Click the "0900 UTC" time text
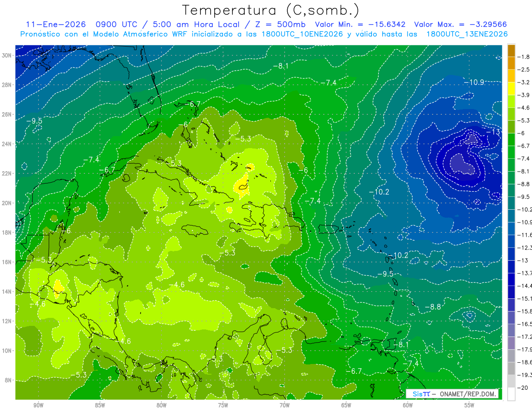 click(117, 24)
